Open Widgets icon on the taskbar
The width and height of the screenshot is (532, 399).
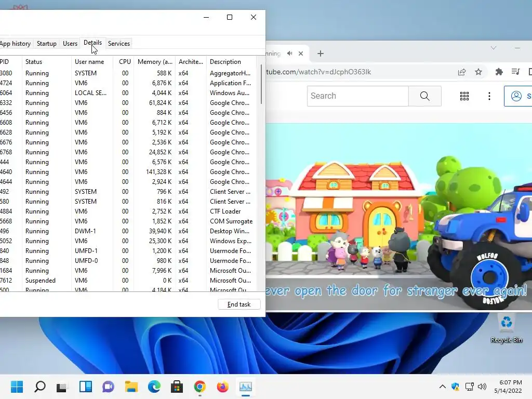tap(86, 387)
